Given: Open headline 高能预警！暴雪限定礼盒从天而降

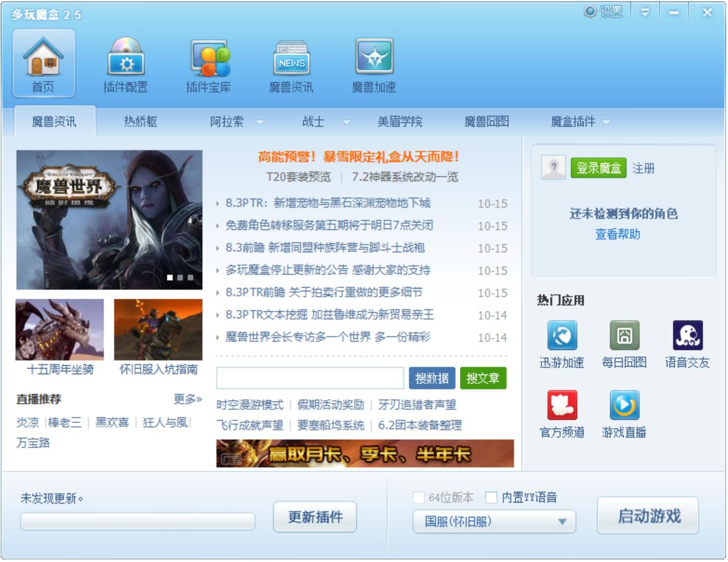Looking at the screenshot, I should click(358, 156).
